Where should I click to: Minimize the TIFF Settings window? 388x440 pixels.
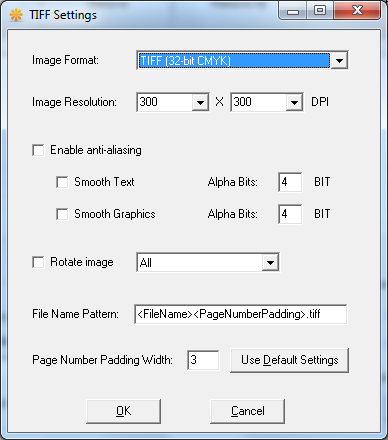(x=293, y=11)
